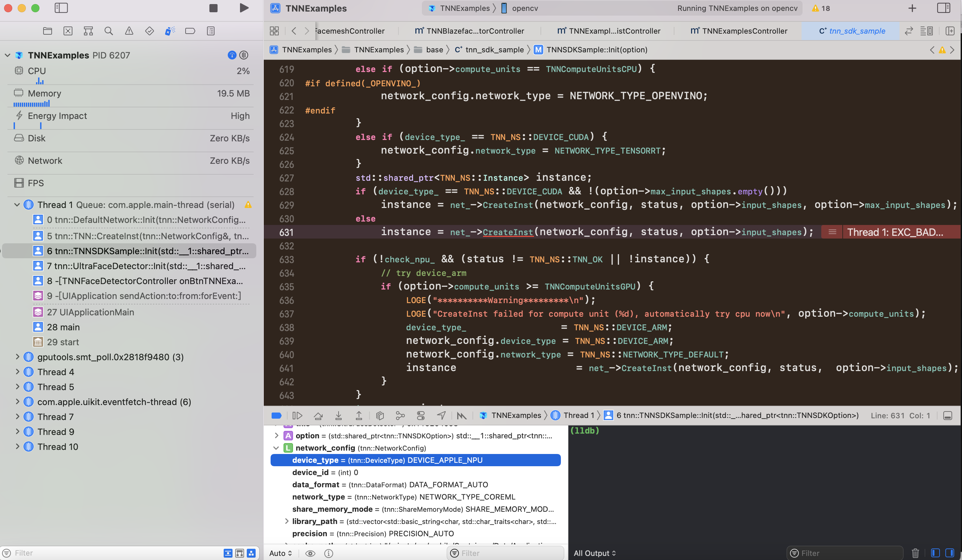Open the Issue navigator
Viewport: 962px width, 560px height.
(x=129, y=31)
